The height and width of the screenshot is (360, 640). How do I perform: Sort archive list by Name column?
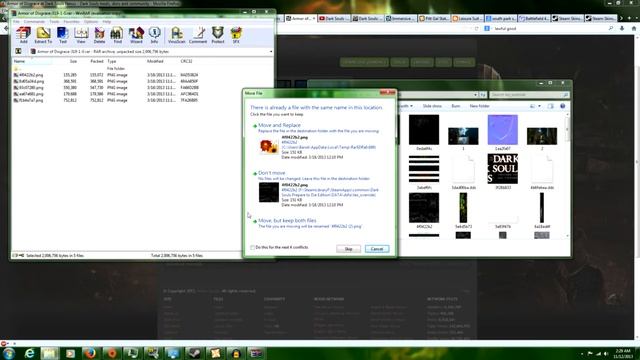pyautogui.click(x=32, y=61)
